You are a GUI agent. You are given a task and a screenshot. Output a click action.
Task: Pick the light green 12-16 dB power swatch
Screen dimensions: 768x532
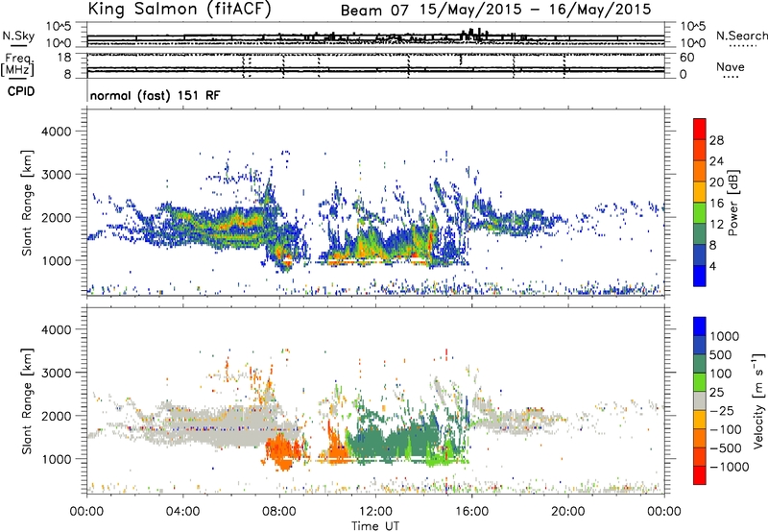click(700, 213)
